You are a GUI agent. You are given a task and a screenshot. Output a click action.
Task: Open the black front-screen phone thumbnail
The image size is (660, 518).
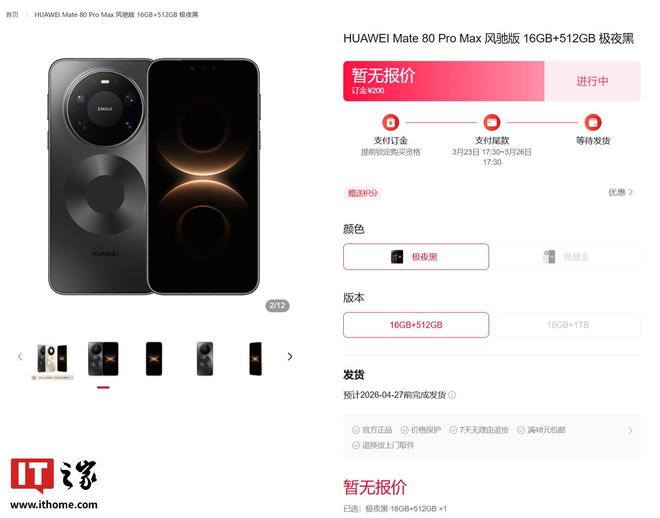(154, 357)
